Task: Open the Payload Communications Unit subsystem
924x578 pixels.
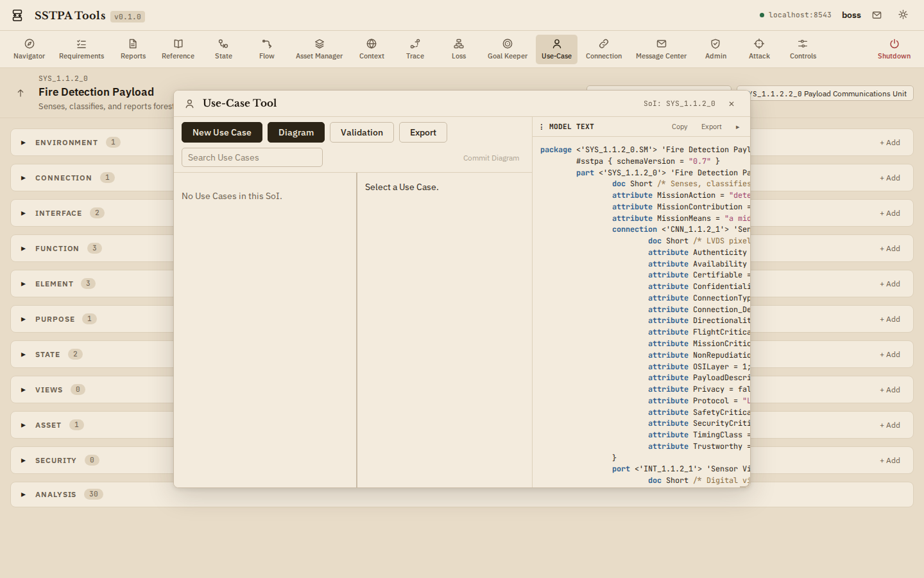Action: [825, 94]
